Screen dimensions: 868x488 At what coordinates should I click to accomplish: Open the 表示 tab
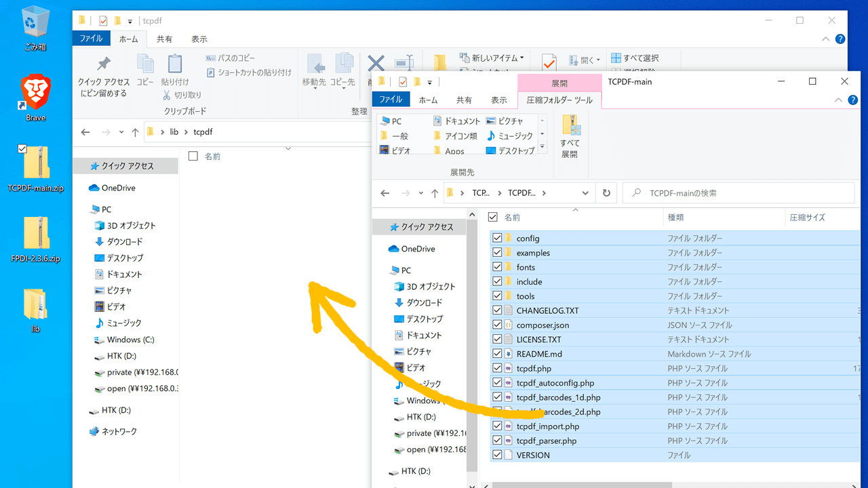click(499, 100)
